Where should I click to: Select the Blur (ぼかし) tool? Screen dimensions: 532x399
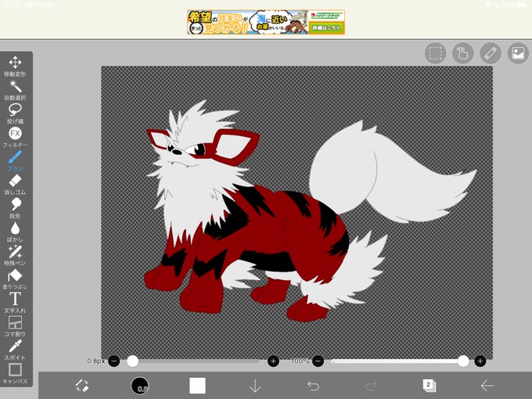tap(16, 232)
